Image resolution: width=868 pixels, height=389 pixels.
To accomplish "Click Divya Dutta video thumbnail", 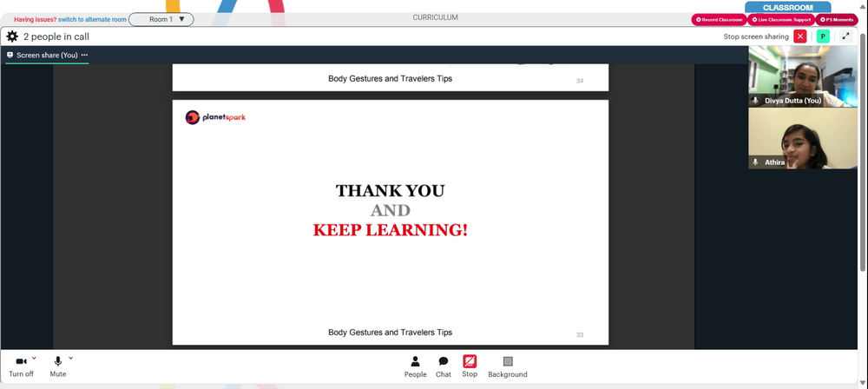I will 803,76.
